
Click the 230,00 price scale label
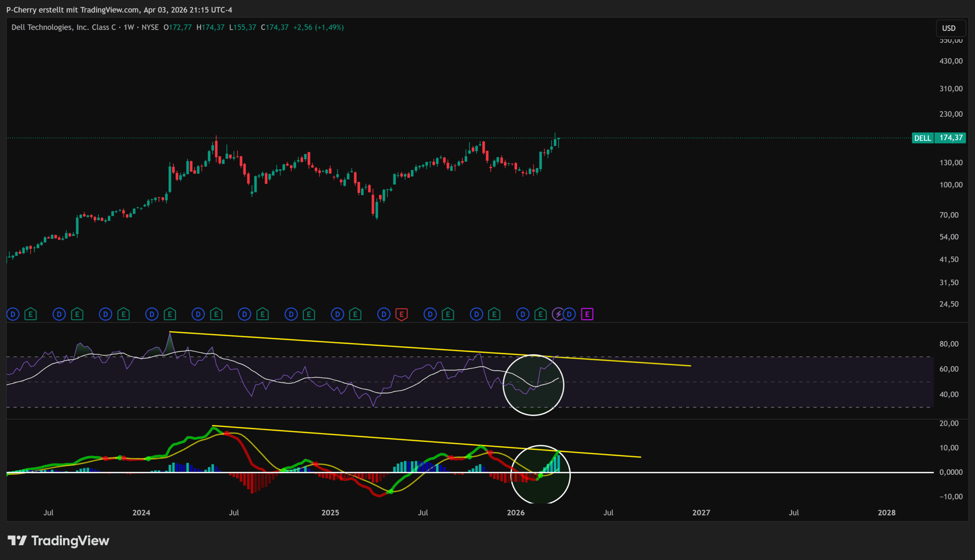pos(951,114)
